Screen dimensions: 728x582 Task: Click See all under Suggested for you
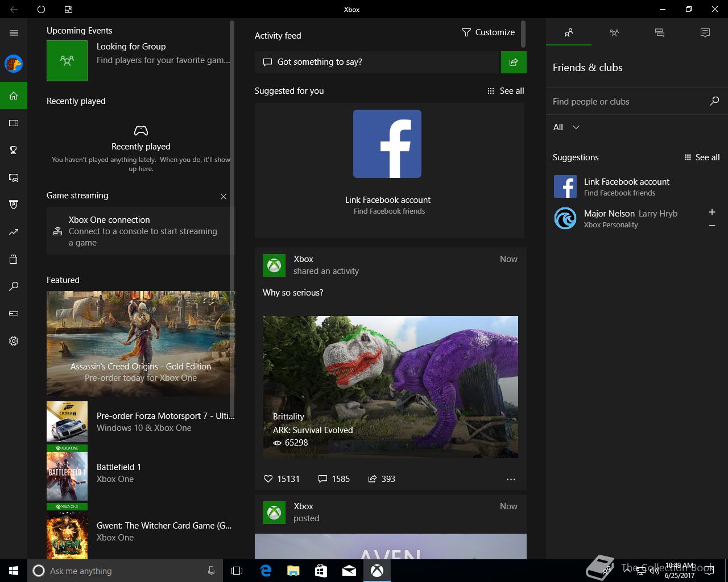[x=506, y=91]
